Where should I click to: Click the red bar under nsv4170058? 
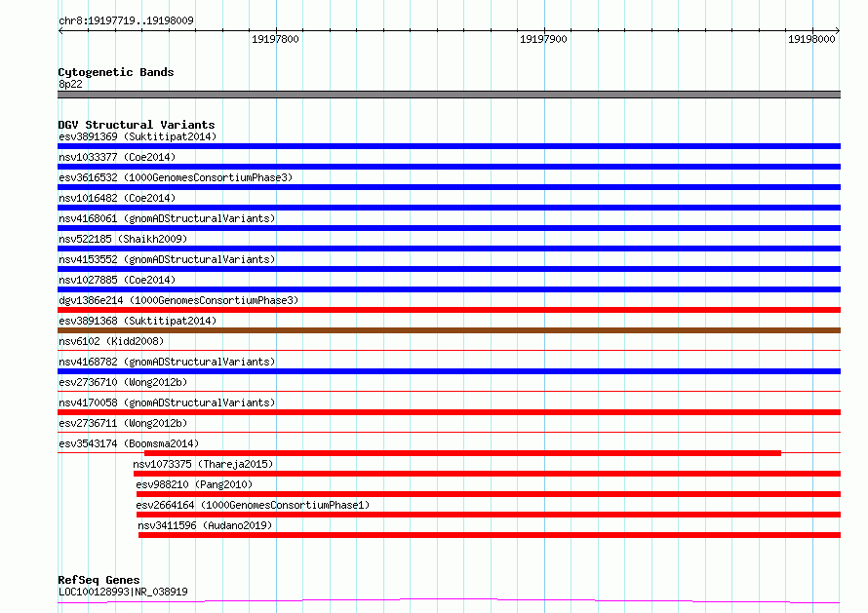pyautogui.click(x=449, y=412)
